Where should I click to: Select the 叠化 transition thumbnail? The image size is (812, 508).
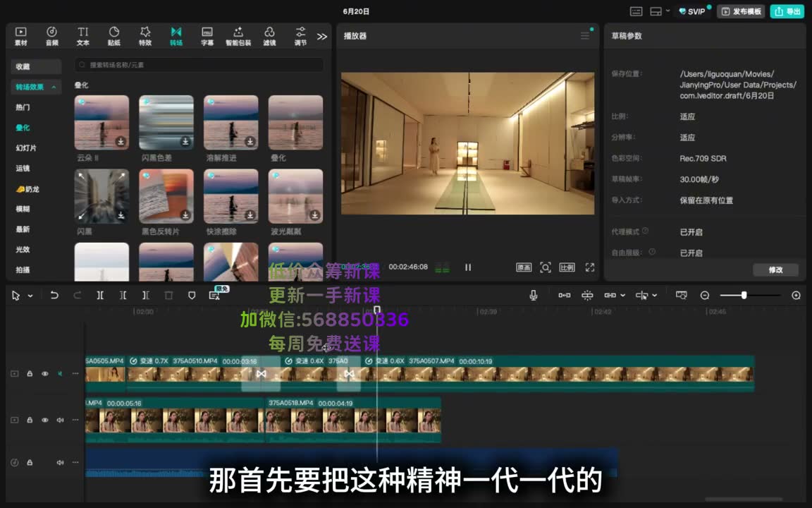(x=296, y=122)
